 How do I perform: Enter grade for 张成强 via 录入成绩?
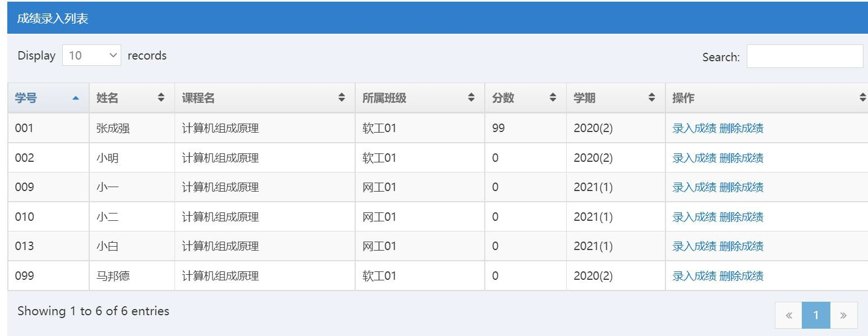click(x=694, y=128)
